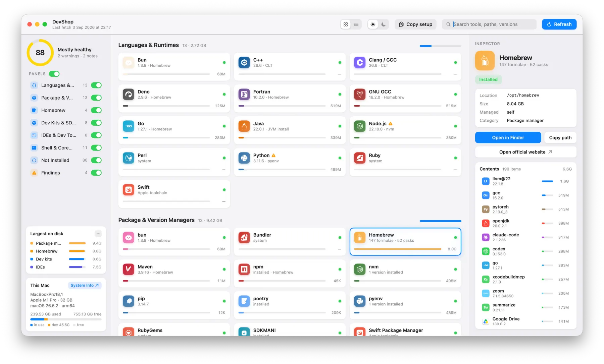Click the Clang / GCC icon
The image size is (604, 364).
(360, 63)
